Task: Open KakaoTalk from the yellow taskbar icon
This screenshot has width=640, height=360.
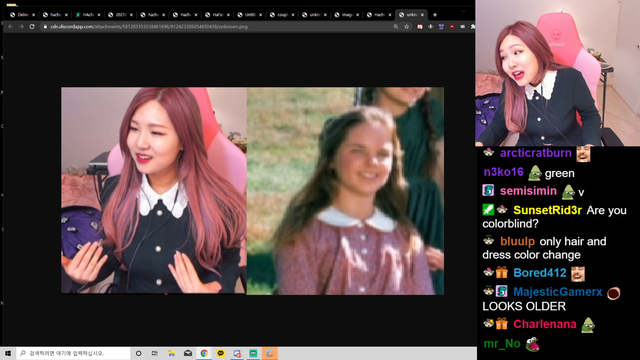Action: [220, 353]
